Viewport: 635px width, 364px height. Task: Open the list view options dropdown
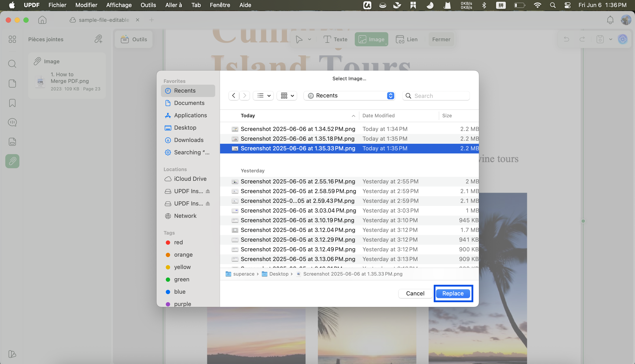[x=263, y=95]
